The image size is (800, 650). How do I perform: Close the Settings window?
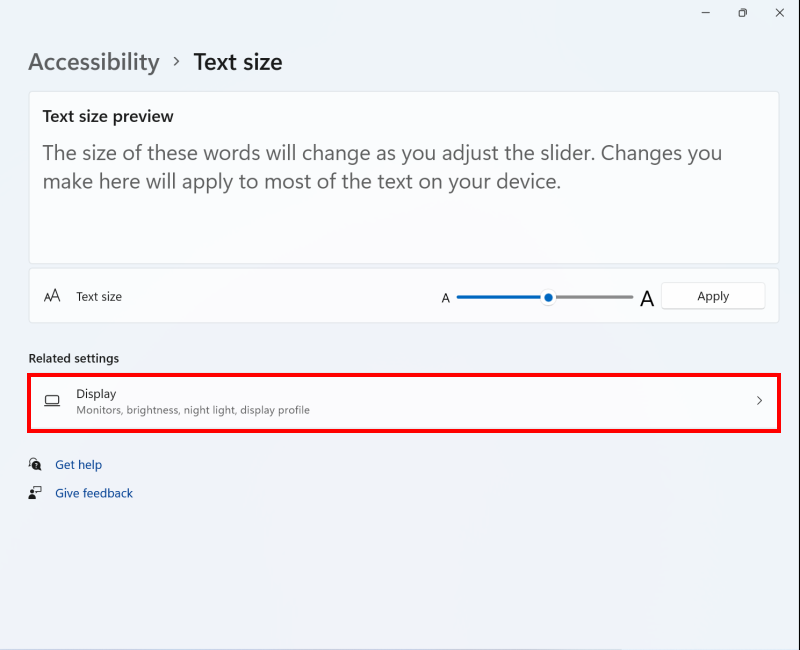point(780,13)
